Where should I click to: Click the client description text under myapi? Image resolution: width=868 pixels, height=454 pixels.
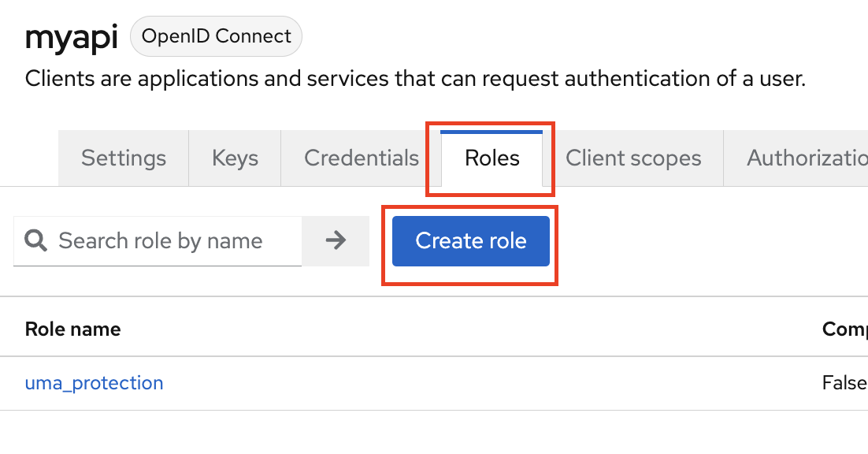click(415, 79)
